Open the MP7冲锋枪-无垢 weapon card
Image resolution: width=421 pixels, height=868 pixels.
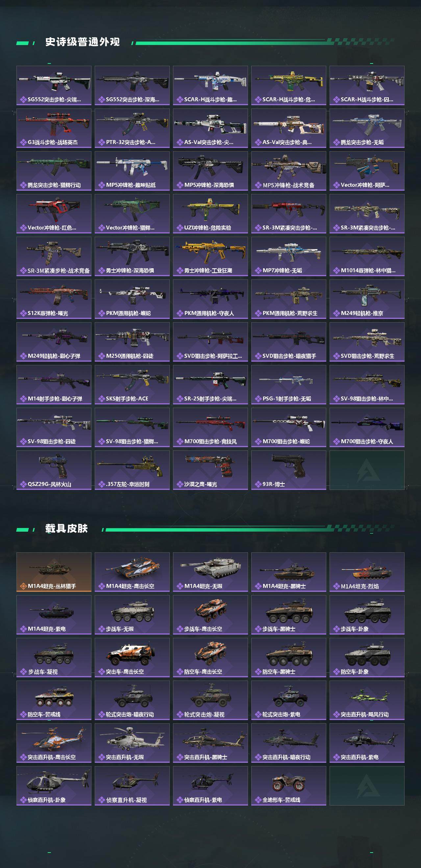[x=288, y=256]
